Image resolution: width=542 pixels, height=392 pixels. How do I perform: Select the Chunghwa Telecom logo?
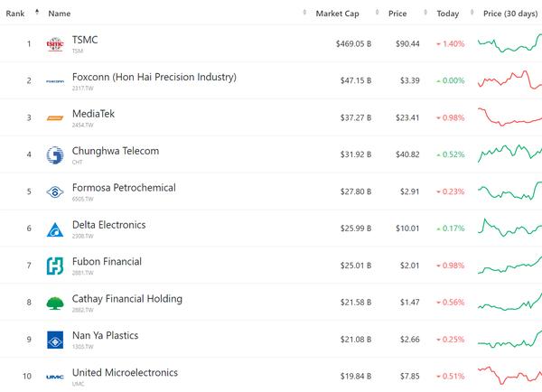tap(55, 154)
